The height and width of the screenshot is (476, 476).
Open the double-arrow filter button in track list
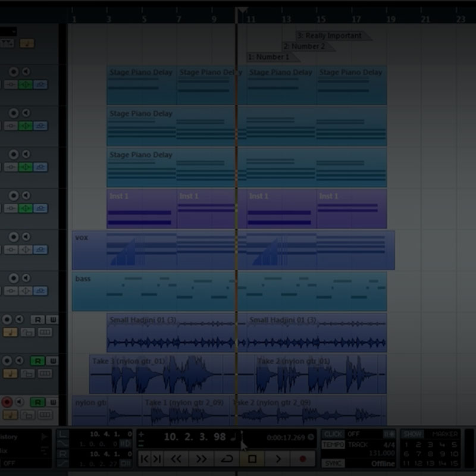pos(7,43)
